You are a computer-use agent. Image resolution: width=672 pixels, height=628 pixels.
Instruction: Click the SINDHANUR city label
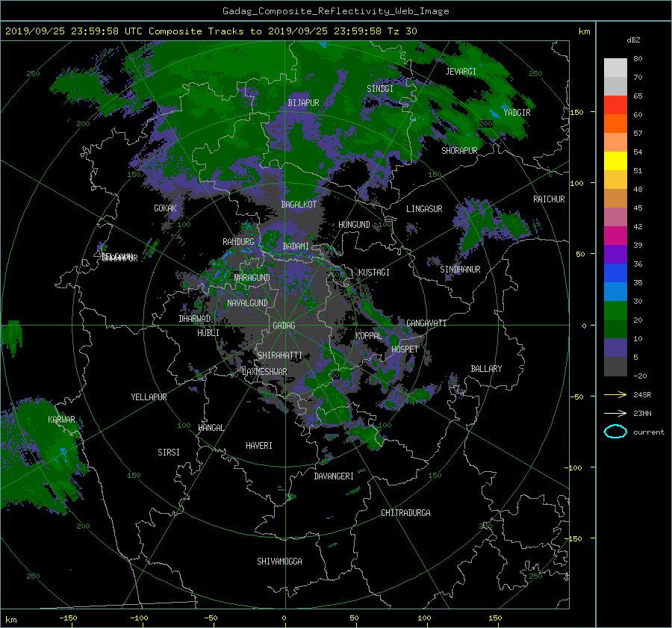(x=460, y=270)
